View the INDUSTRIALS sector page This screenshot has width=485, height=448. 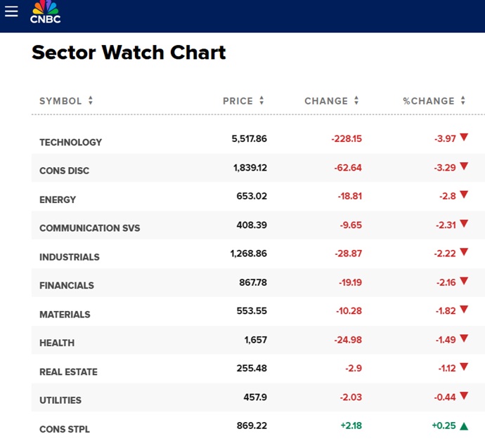point(69,257)
